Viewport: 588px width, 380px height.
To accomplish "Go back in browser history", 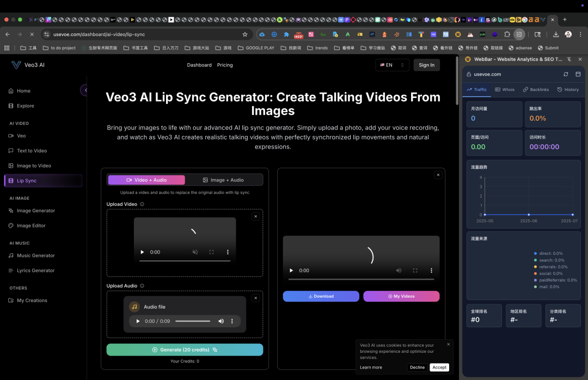I will pos(8,34).
